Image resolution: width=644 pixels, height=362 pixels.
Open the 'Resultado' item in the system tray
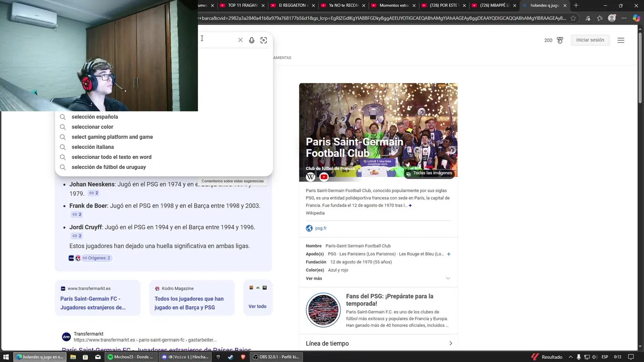[x=547, y=357]
